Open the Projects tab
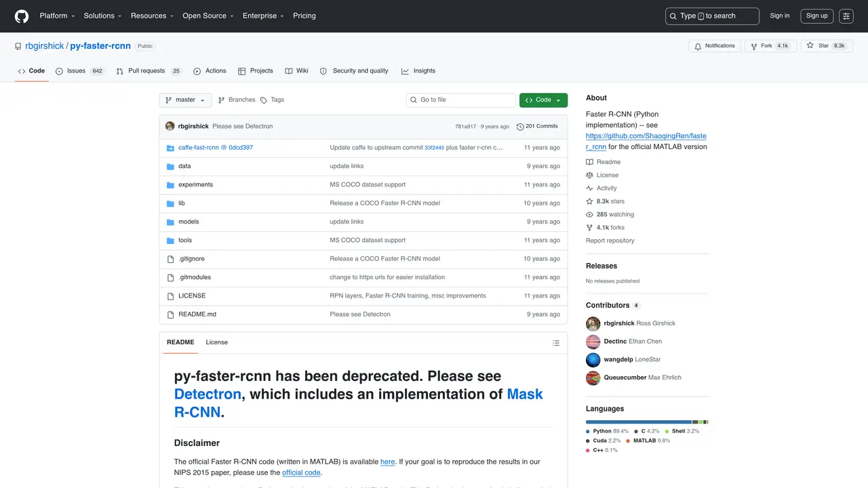Viewport: 868px width, 488px height. 256,71
